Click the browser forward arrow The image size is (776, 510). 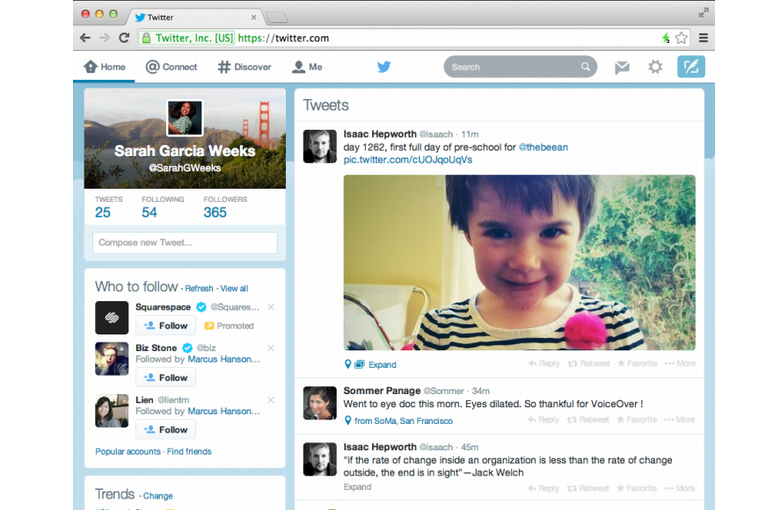click(x=104, y=38)
